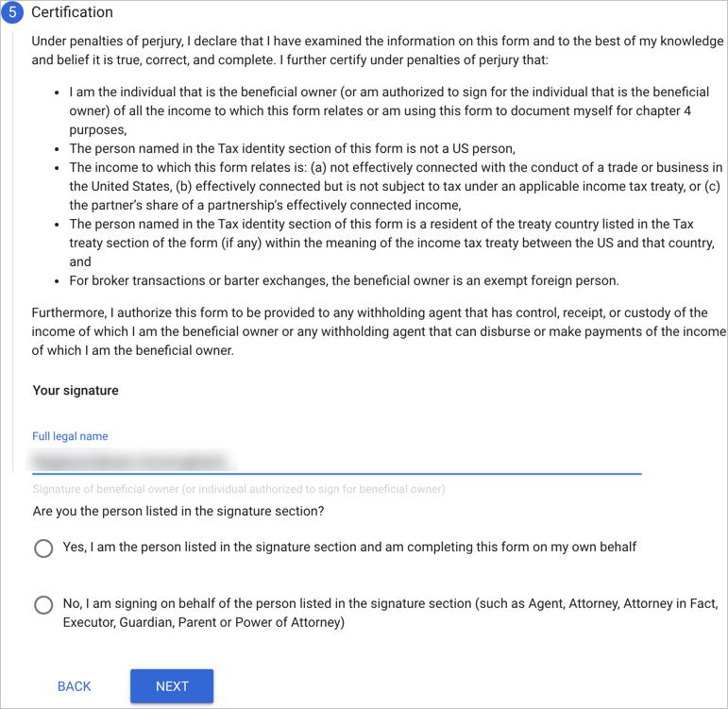
Task: Click the 'Are you the person listed' question text
Action: 178,512
